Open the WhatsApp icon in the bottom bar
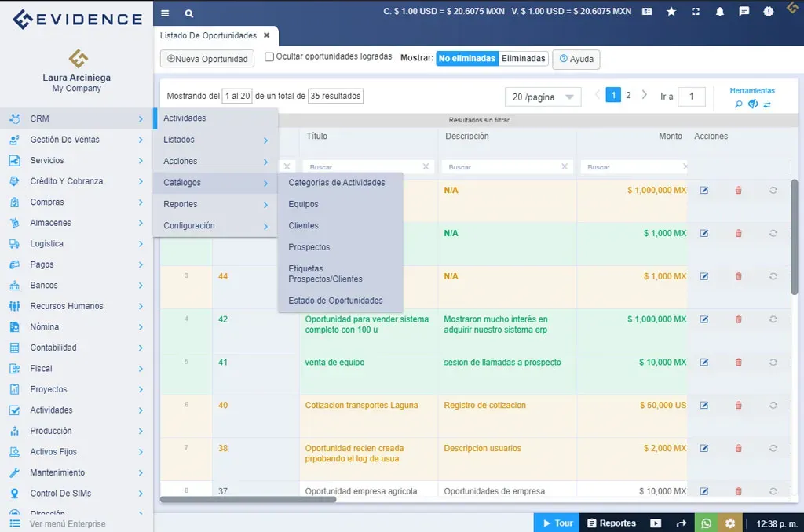The image size is (804, 532). (x=706, y=523)
